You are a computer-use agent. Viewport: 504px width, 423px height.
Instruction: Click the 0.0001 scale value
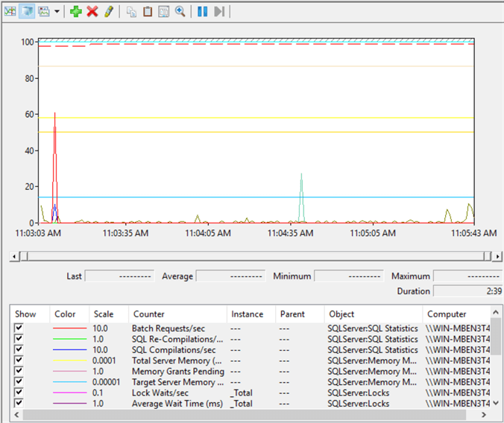click(x=104, y=360)
